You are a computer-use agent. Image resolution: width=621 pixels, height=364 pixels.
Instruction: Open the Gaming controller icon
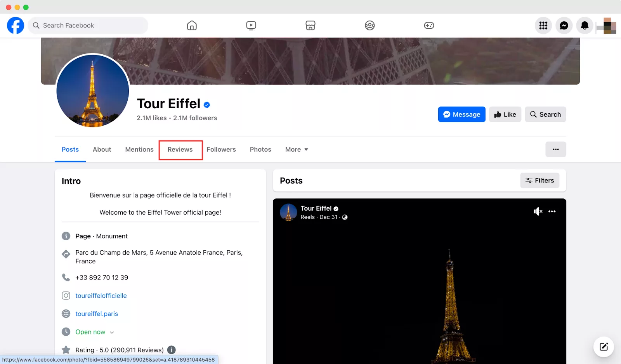[x=429, y=26]
